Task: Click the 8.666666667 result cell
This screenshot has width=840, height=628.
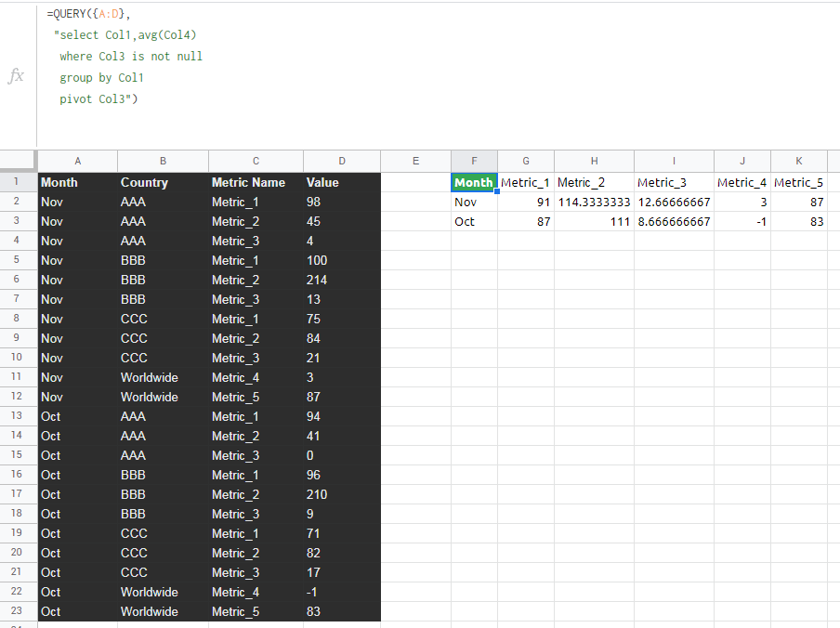Action: point(674,222)
